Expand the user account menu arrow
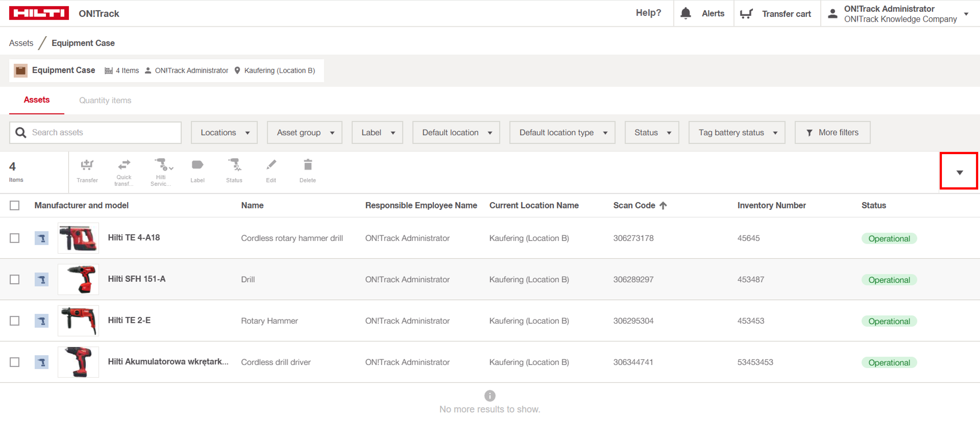This screenshot has height=427, width=980. (966, 14)
